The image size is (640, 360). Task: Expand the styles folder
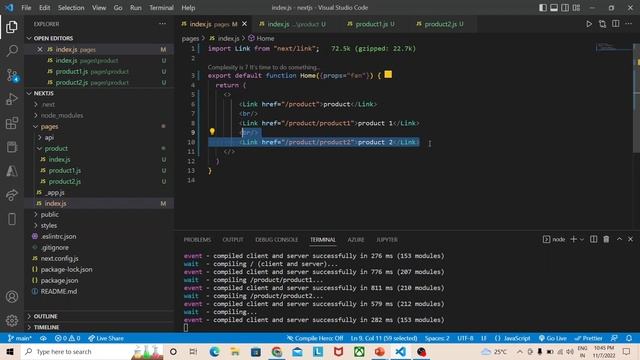[x=36, y=225]
